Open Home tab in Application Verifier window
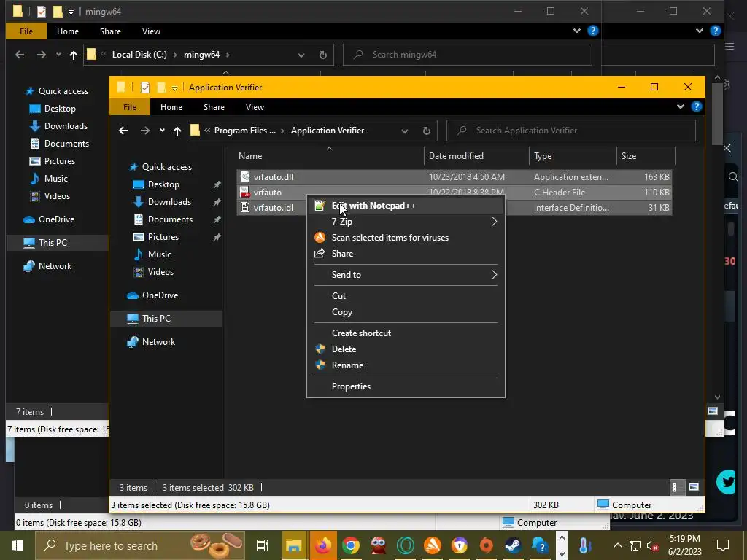Viewport: 747px width, 560px height. [171, 107]
